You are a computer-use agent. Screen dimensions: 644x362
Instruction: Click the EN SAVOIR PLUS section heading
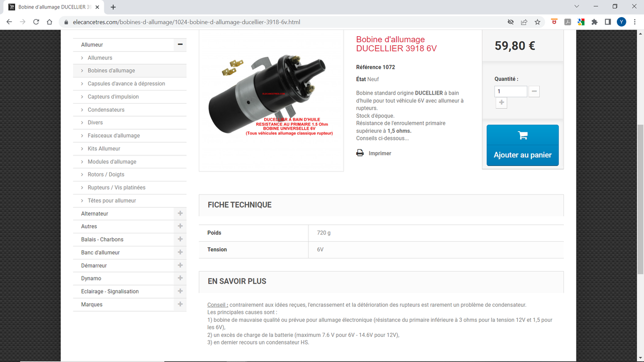[237, 281]
